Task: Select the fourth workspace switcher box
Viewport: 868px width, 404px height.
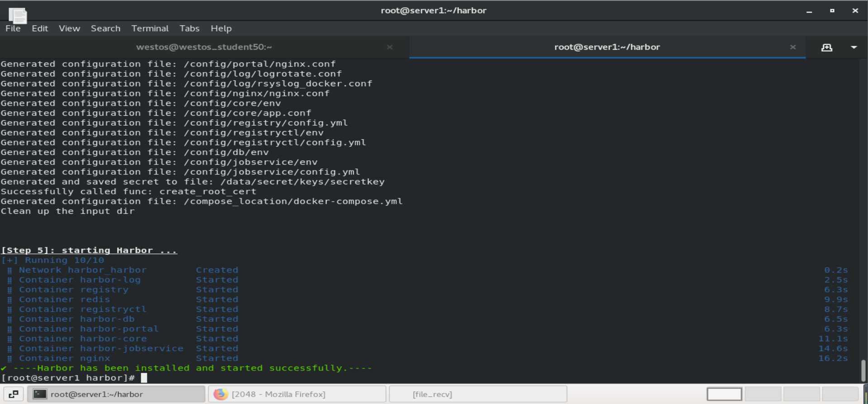Action: (840, 394)
